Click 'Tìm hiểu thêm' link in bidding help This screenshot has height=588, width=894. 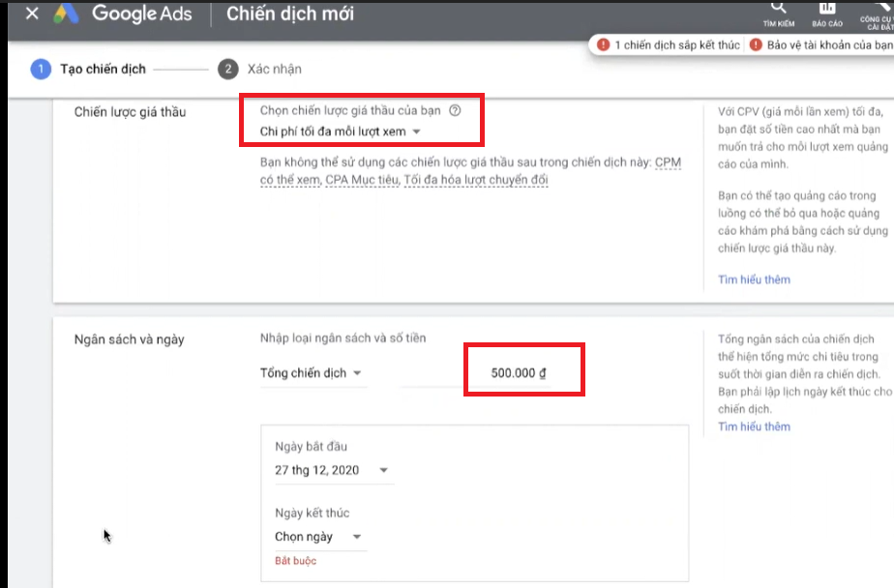point(754,279)
